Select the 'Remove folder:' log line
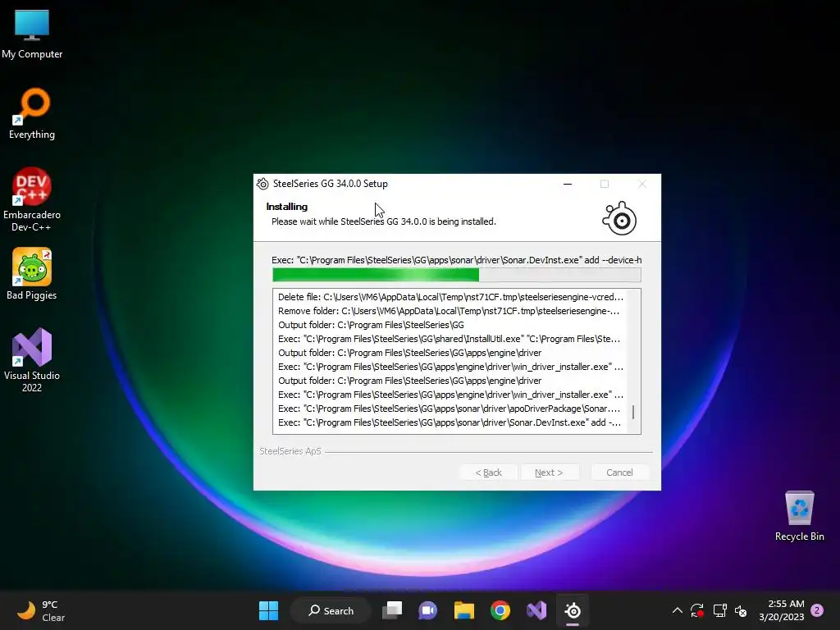840x630 pixels. coord(449,311)
